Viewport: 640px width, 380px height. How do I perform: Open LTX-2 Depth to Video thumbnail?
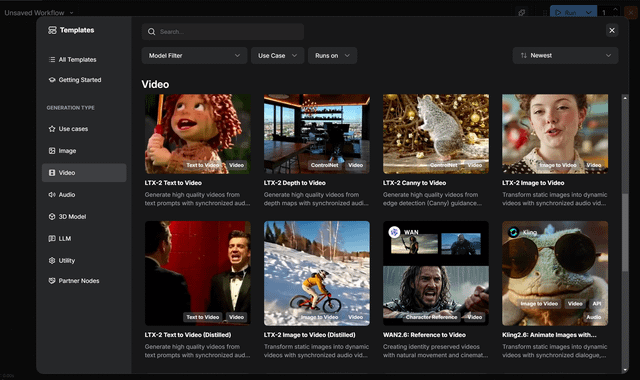(317, 134)
